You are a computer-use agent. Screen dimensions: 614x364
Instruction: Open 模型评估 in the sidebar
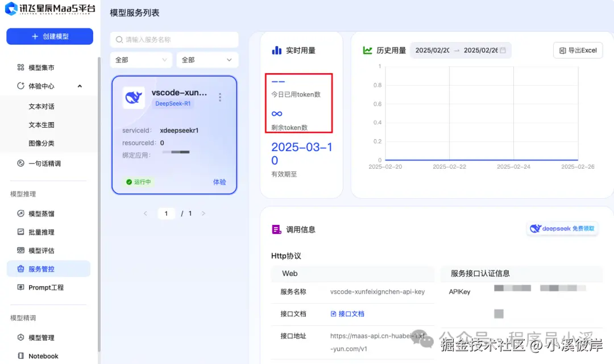click(x=41, y=250)
